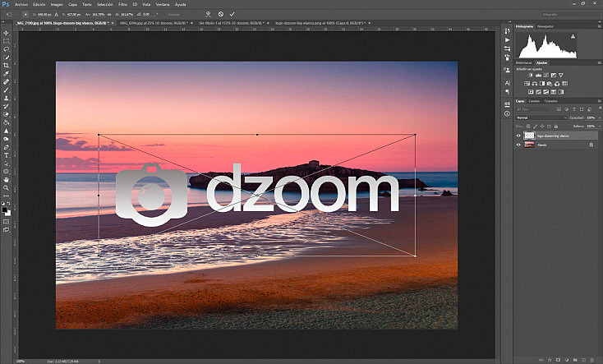Toggle the lock all layer button
The image size is (603, 364).
coord(556,127)
